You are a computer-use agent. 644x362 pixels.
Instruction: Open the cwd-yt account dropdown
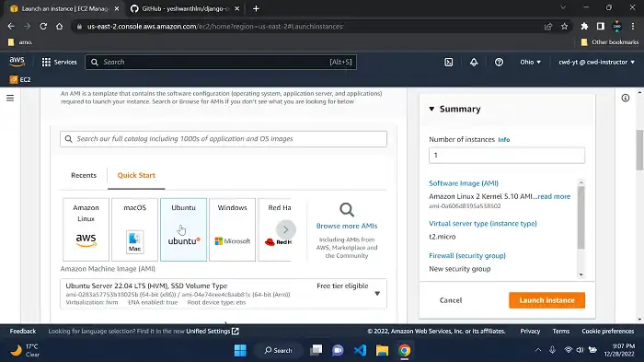click(596, 62)
